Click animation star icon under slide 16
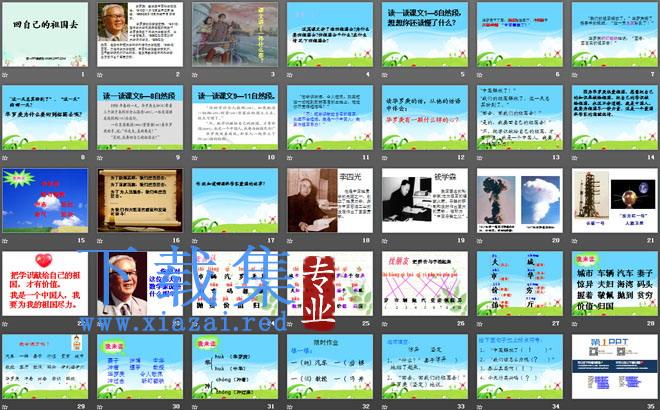 pos(100,241)
